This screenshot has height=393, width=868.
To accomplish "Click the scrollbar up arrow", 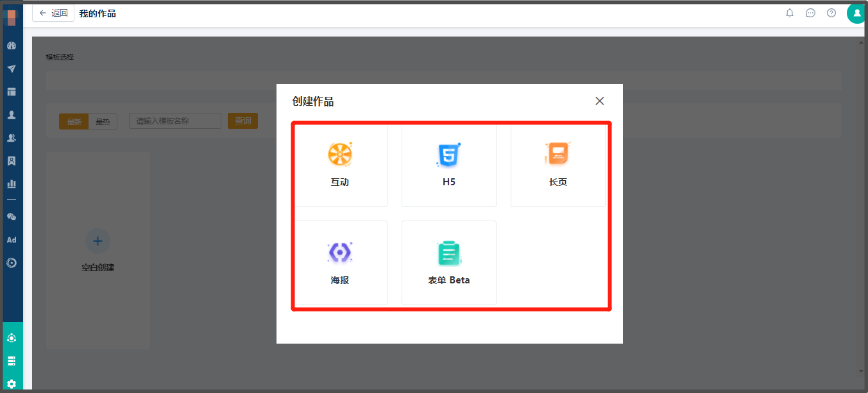I will click(862, 42).
